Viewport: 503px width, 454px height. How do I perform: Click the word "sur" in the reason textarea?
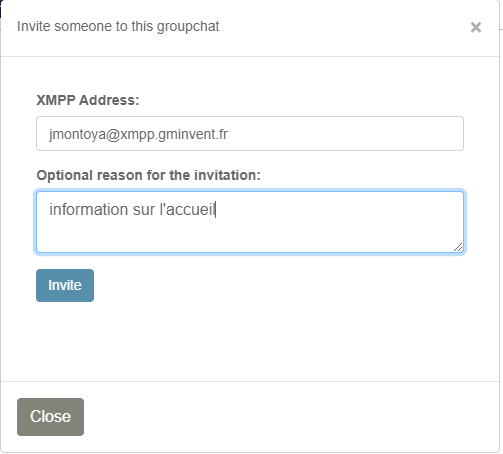pyautogui.click(x=144, y=210)
